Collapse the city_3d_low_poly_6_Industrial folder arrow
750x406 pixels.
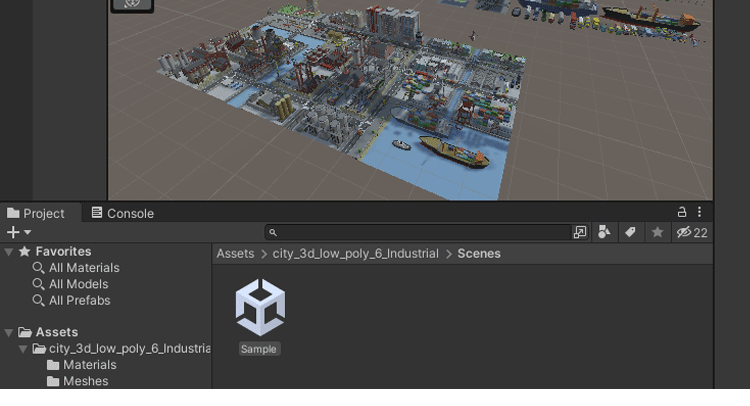click(23, 349)
